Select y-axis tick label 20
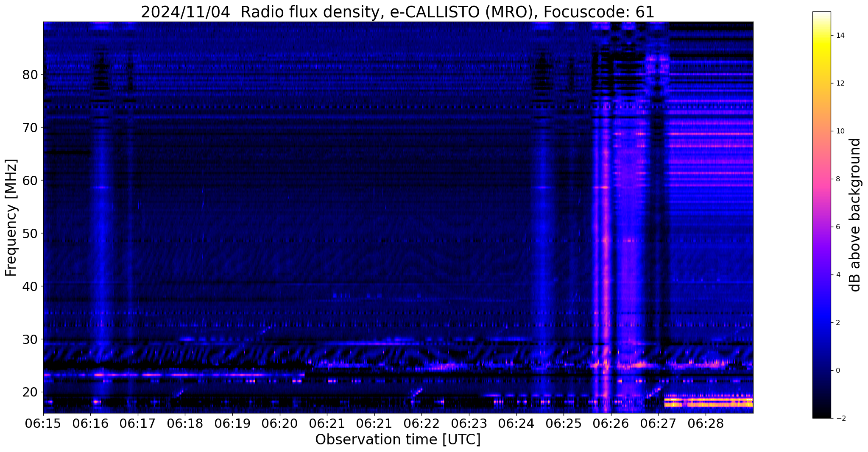 (x=30, y=392)
